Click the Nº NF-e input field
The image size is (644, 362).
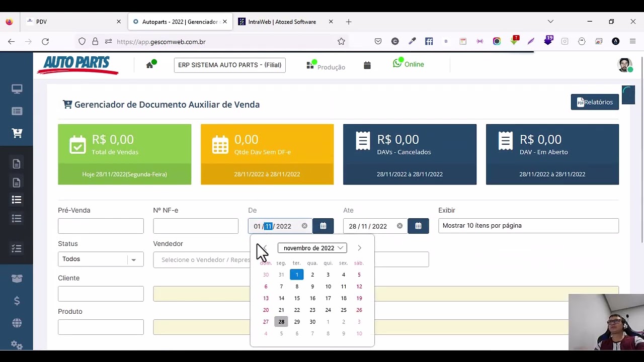point(196,226)
